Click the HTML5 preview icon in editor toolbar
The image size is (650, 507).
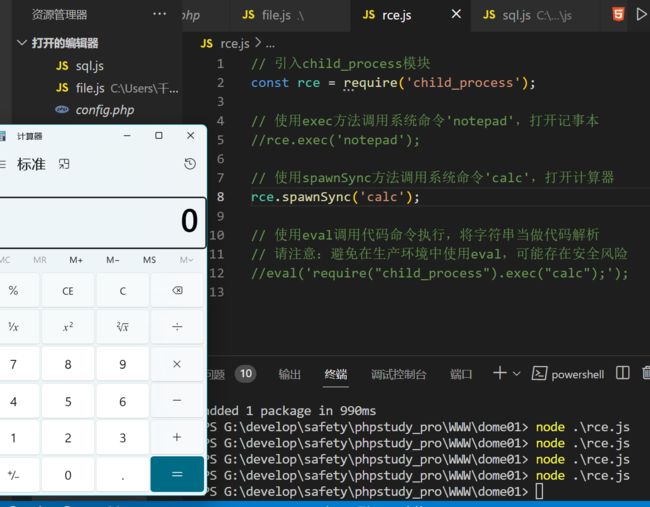618,15
